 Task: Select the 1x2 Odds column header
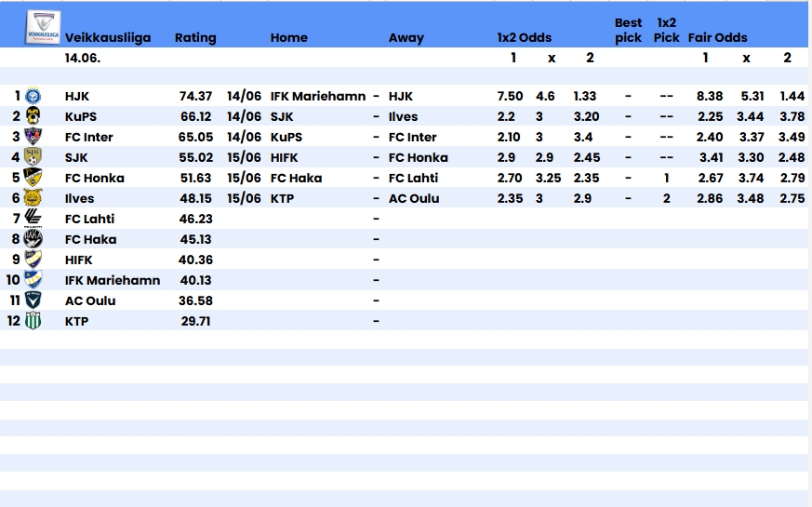524,38
